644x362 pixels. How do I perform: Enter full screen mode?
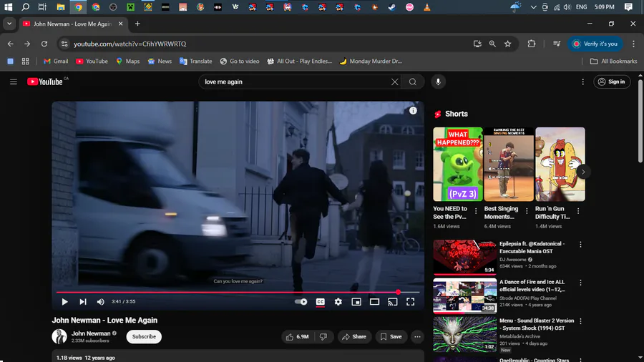point(410,302)
